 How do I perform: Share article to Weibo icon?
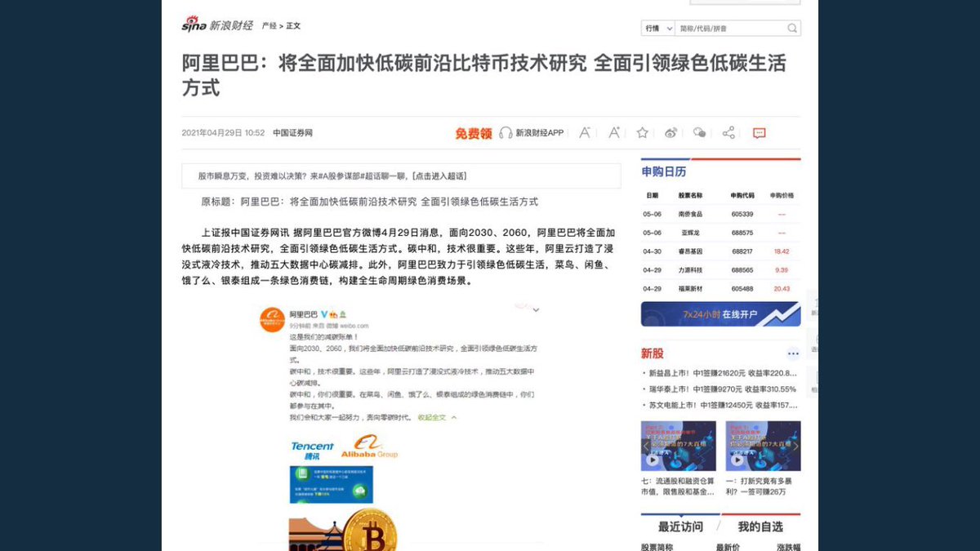(671, 132)
